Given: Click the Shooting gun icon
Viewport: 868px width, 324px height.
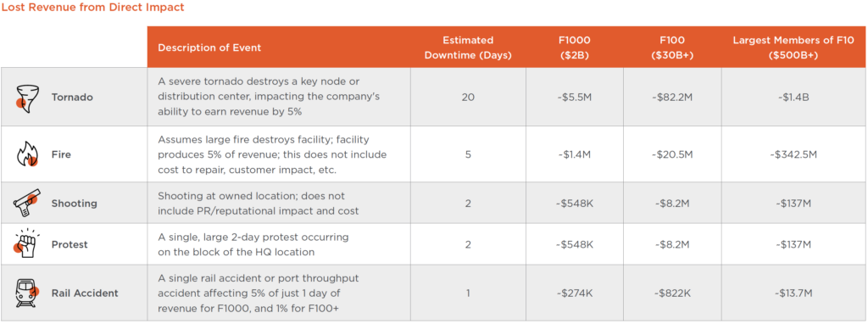Looking at the screenshot, I should 26,203.
